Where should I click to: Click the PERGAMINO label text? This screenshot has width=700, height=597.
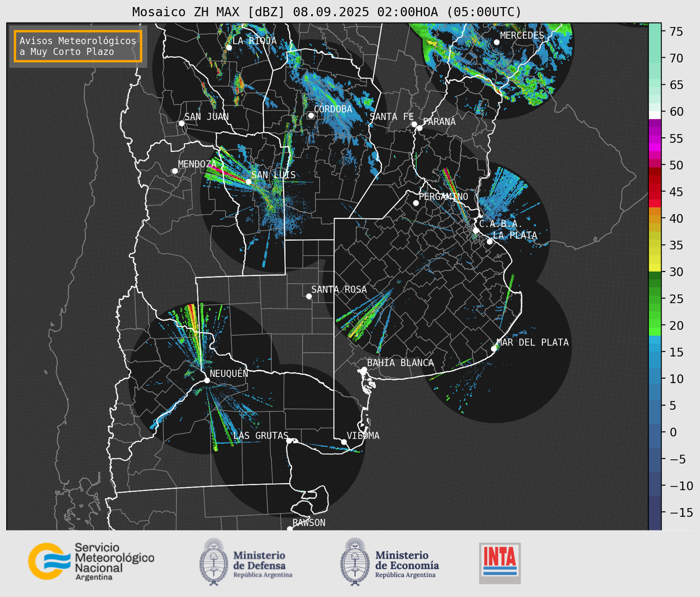point(444,196)
